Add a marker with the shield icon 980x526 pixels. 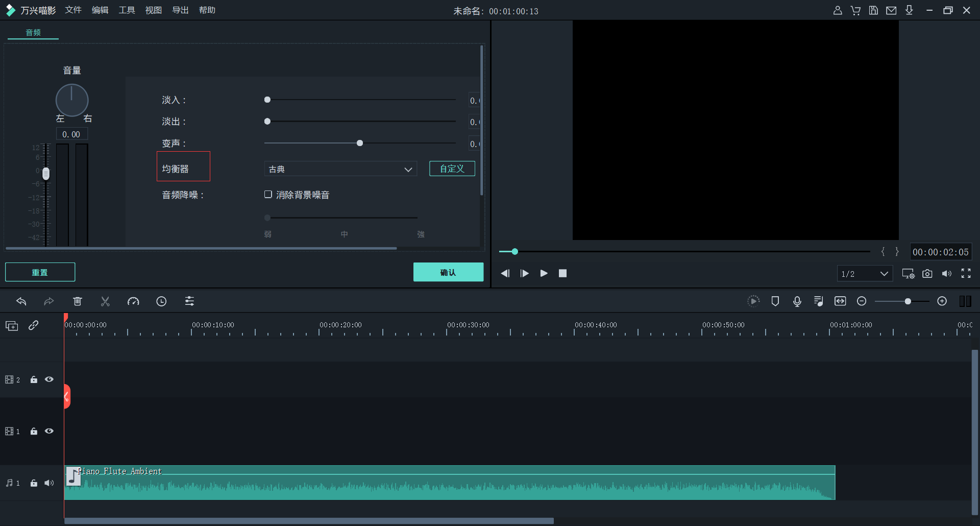[x=775, y=301]
